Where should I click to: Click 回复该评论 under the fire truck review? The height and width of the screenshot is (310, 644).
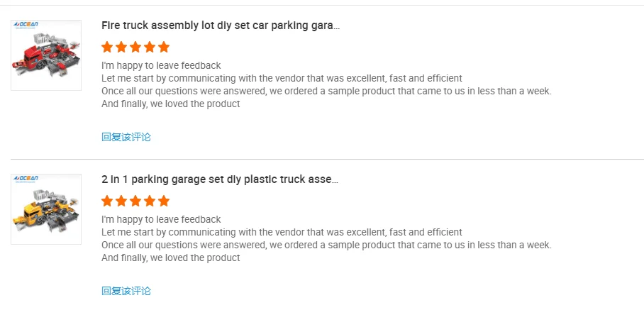(x=126, y=137)
